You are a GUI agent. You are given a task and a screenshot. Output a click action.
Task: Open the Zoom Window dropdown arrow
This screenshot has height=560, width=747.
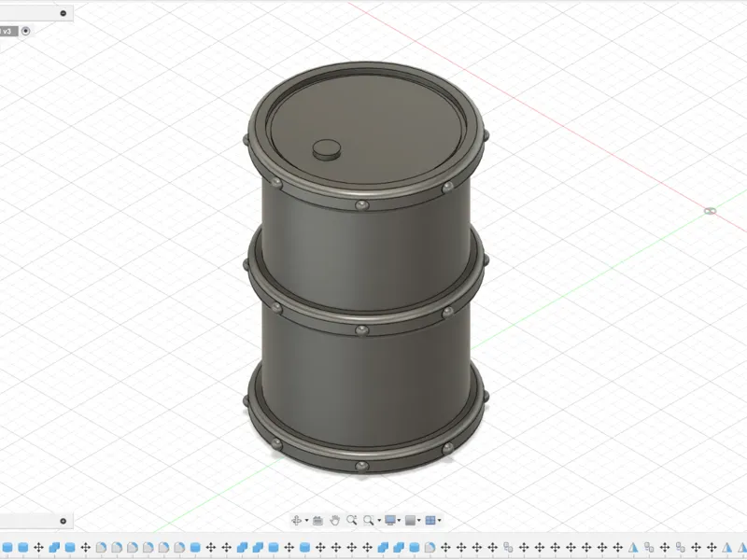[x=379, y=521]
